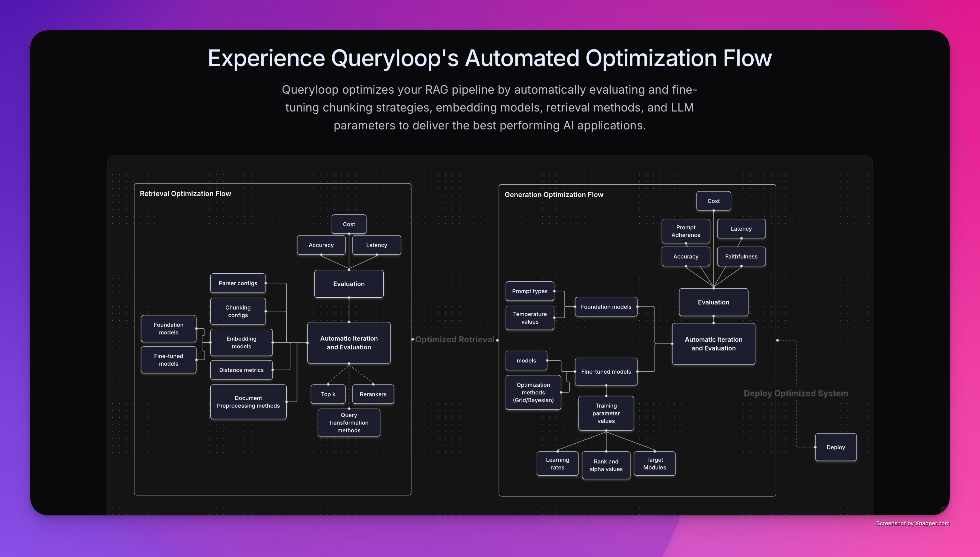Viewport: 980px width, 557px height.
Task: Click the Deploy node
Action: (x=835, y=447)
